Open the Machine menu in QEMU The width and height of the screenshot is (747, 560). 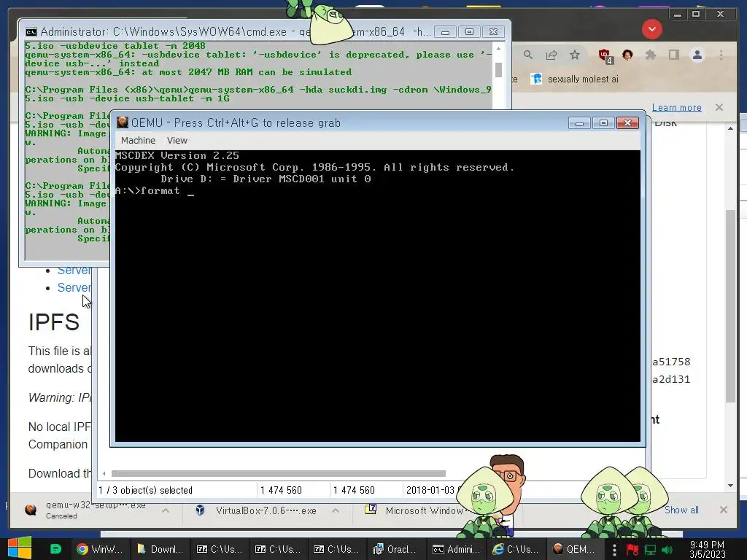pyautogui.click(x=138, y=141)
